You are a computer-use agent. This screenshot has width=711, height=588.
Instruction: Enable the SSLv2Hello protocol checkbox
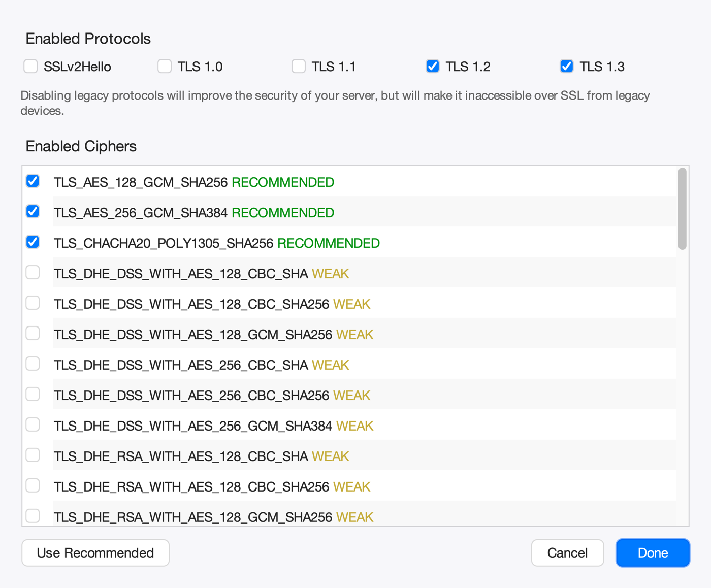coord(30,66)
